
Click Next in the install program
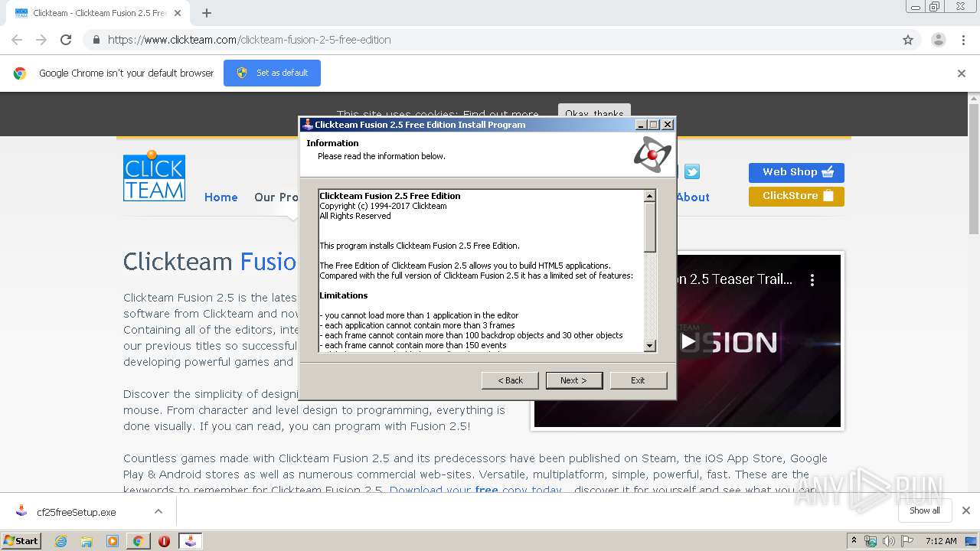click(573, 380)
